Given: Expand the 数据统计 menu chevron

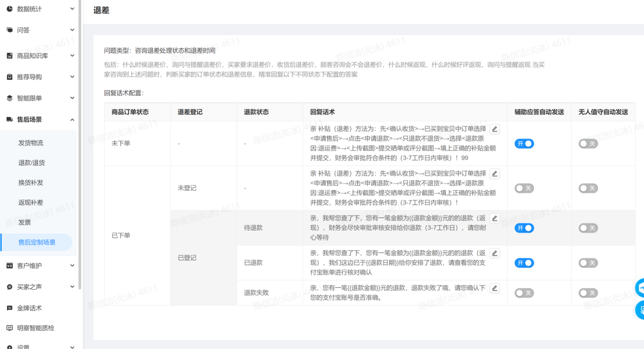Looking at the screenshot, I should tap(72, 9).
